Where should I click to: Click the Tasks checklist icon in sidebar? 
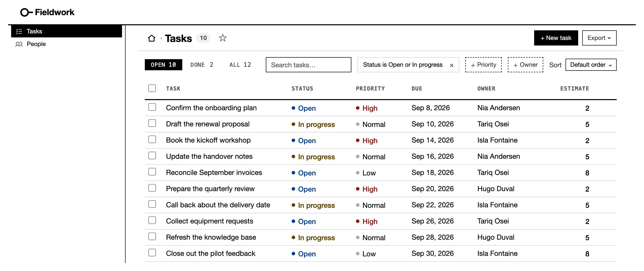point(19,31)
